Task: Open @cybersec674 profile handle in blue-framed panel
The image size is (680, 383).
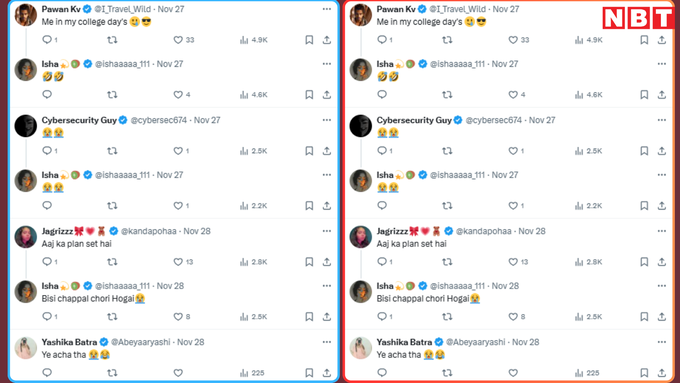Action: 158,120
